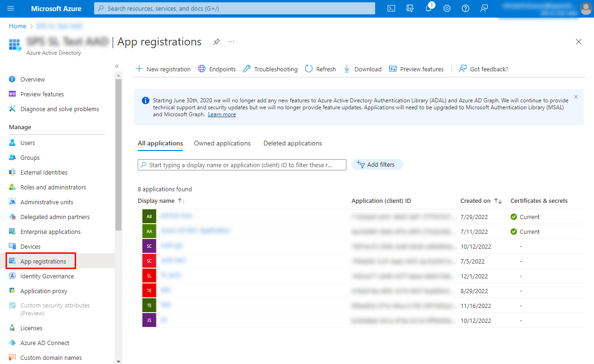Close the App registrations blade
594x364 pixels.
(579, 42)
